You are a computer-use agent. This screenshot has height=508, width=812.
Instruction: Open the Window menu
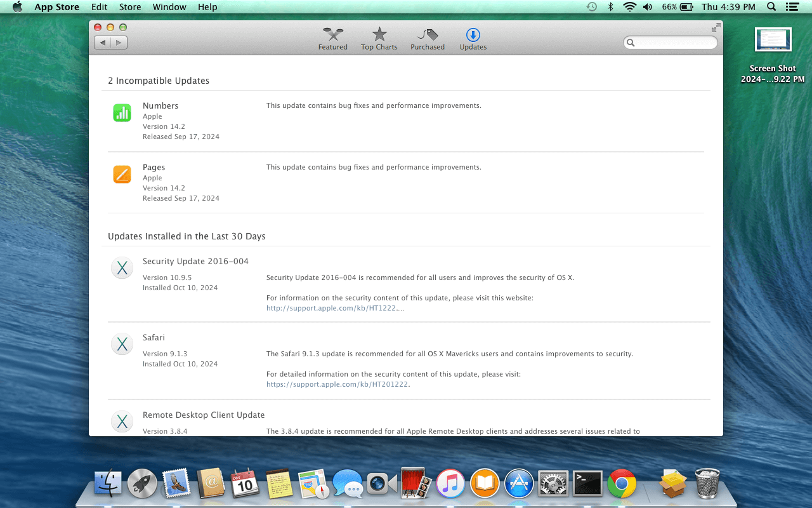169,7
